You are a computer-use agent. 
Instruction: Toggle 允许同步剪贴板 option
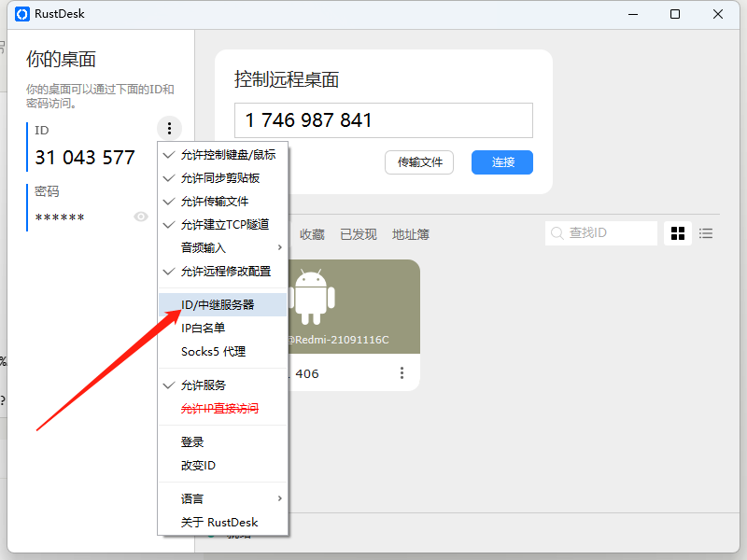(223, 178)
